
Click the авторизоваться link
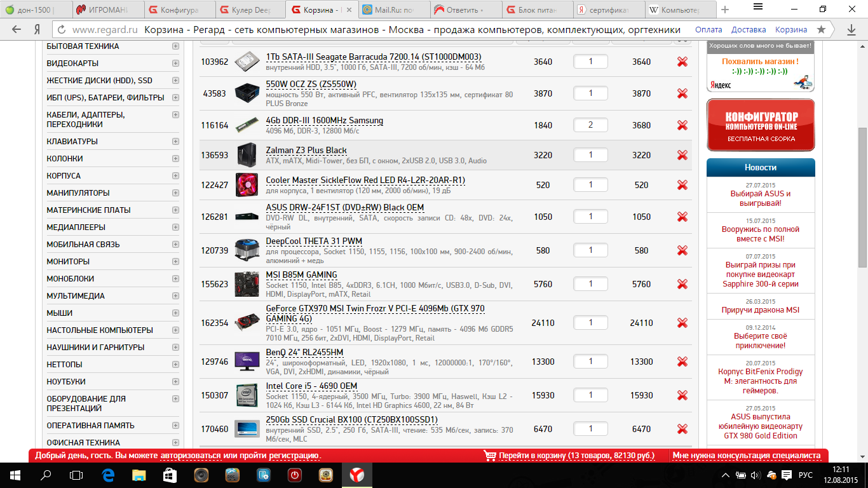(191, 456)
